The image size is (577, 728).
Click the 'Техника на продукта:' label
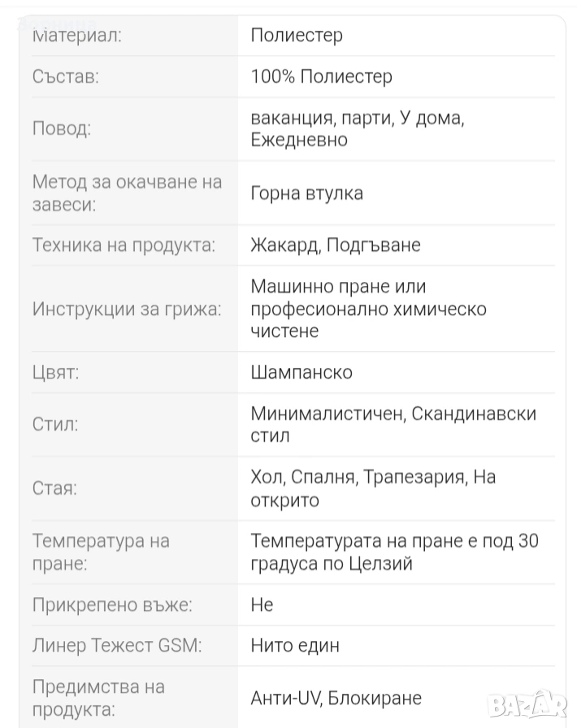click(x=124, y=245)
